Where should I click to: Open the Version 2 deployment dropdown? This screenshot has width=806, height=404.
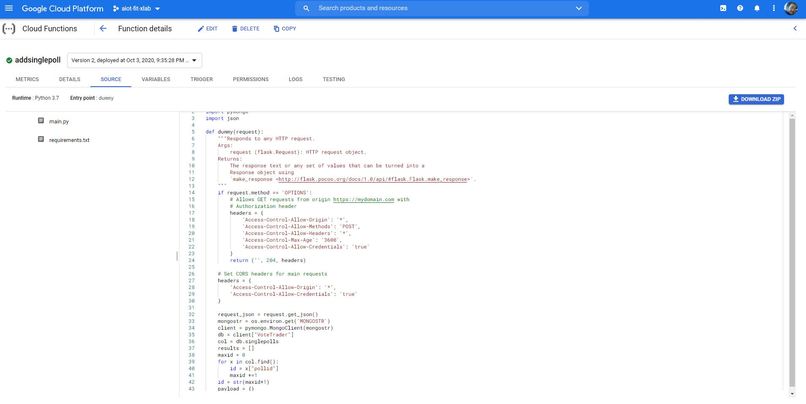(135, 60)
